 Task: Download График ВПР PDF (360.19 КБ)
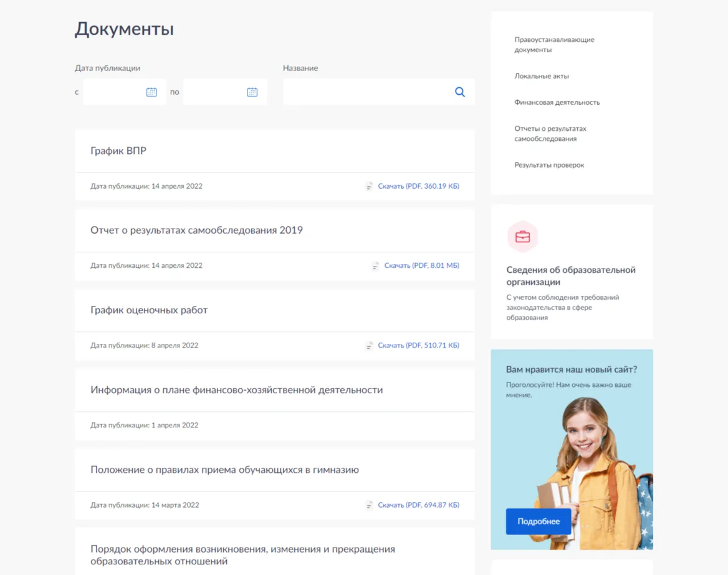click(x=418, y=186)
